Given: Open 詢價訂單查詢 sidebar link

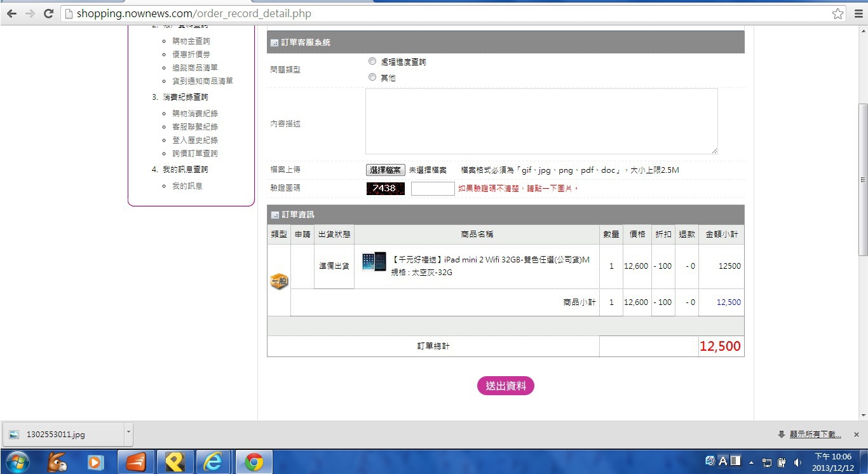Looking at the screenshot, I should point(195,153).
